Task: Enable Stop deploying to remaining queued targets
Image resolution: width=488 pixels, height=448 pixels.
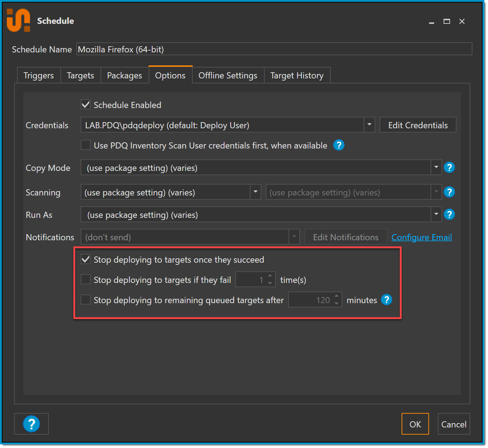Action: [x=86, y=300]
